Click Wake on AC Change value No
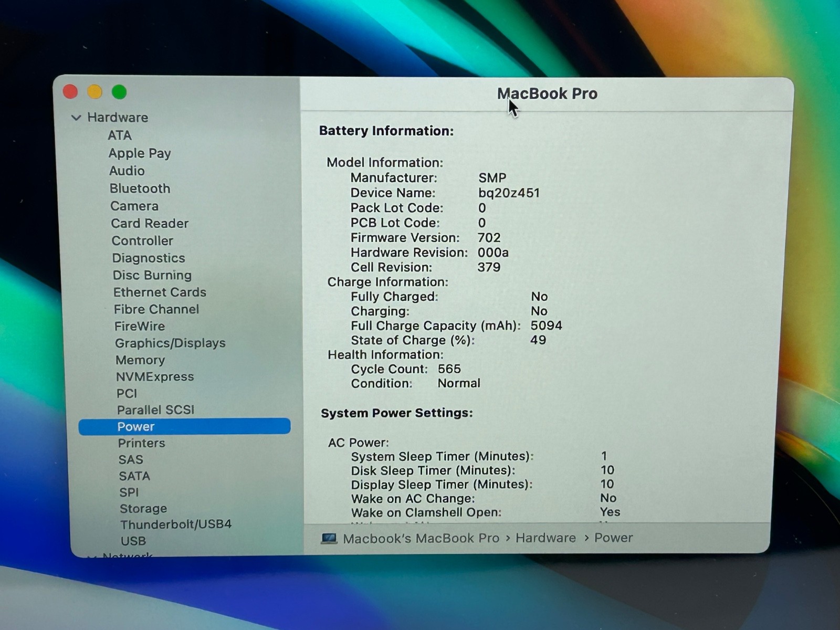Viewport: 840px width, 630px height. (608, 498)
